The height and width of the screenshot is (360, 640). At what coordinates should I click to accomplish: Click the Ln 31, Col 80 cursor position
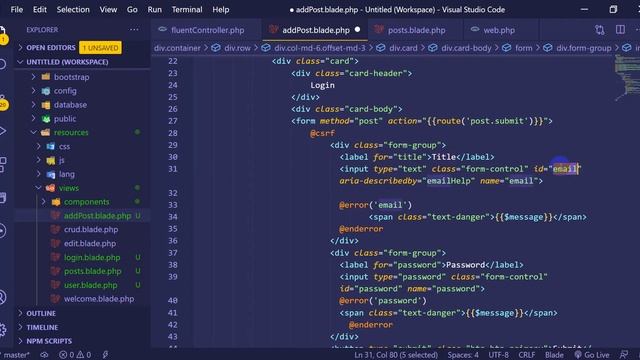396,355
